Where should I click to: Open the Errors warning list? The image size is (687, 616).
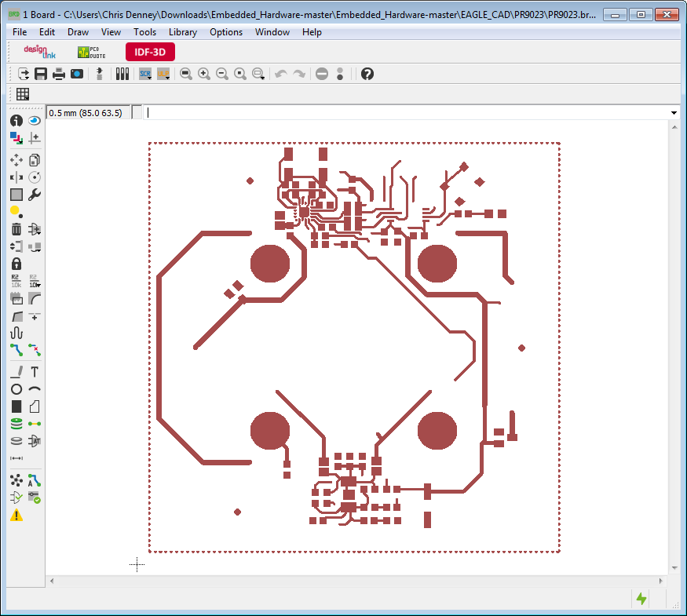[x=16, y=516]
